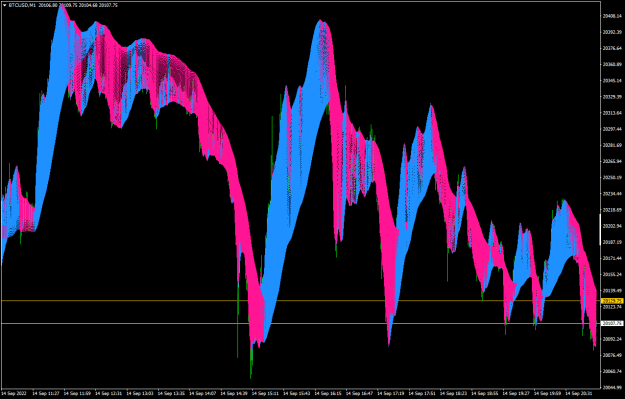The height and width of the screenshot is (399, 625).
Task: Click the 20345.14 price axis label
Action: (612, 81)
